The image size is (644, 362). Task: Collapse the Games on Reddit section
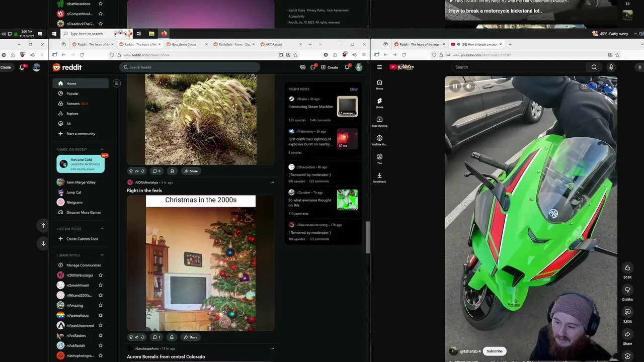click(x=102, y=149)
